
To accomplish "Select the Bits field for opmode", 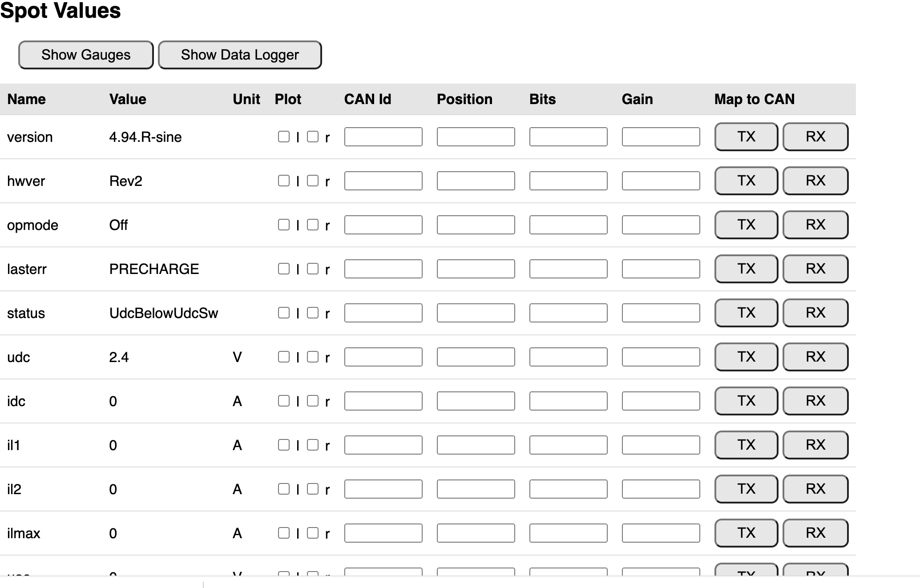I will pos(568,225).
